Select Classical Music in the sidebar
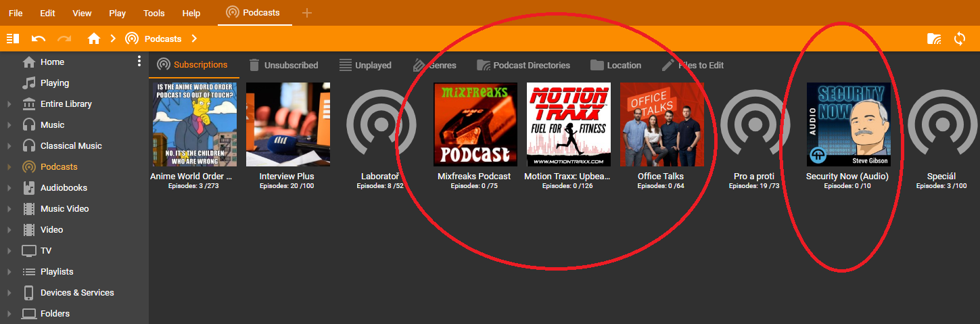Image resolution: width=980 pixels, height=324 pixels. [71, 146]
